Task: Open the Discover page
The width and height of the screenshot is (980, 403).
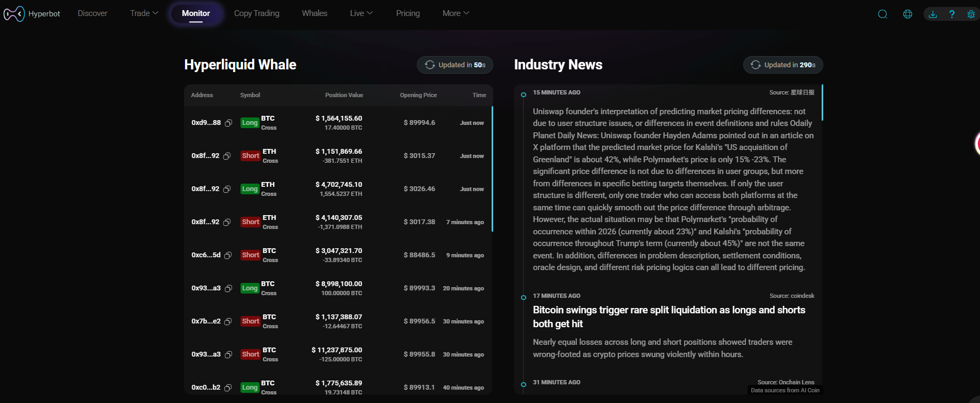Action: click(x=93, y=13)
